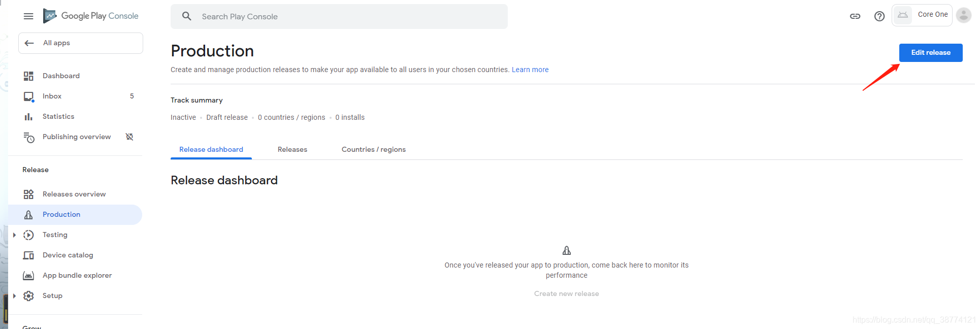Viewport: 980px width, 329px height.
Task: Click the 0 installs summary text
Action: coord(350,118)
